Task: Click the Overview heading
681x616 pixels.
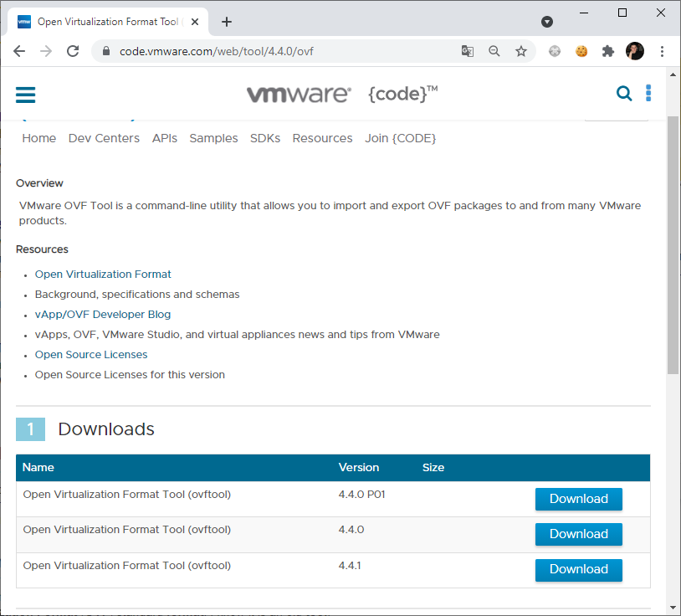Action: (39, 183)
